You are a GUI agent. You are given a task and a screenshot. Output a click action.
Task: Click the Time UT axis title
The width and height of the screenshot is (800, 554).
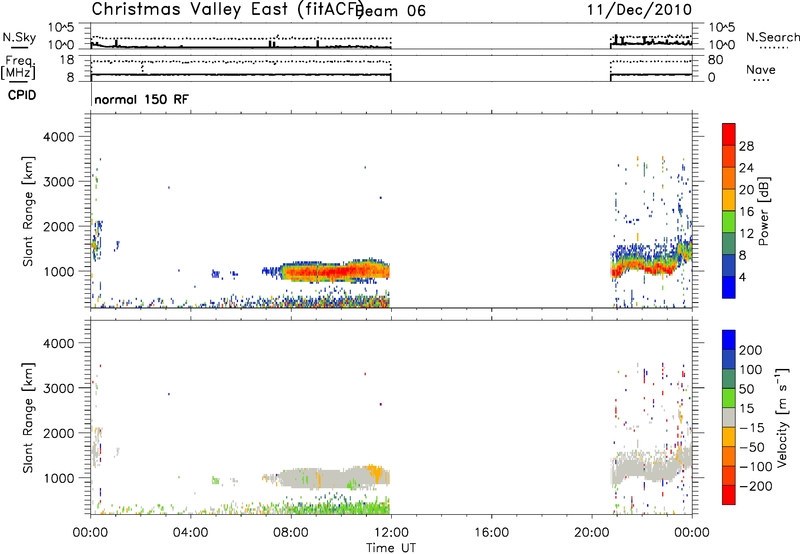[391, 548]
